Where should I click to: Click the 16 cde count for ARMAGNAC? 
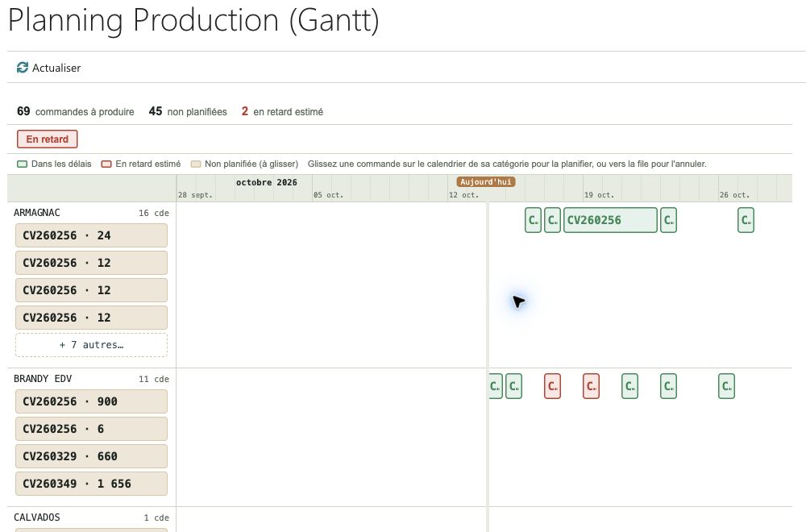(154, 213)
